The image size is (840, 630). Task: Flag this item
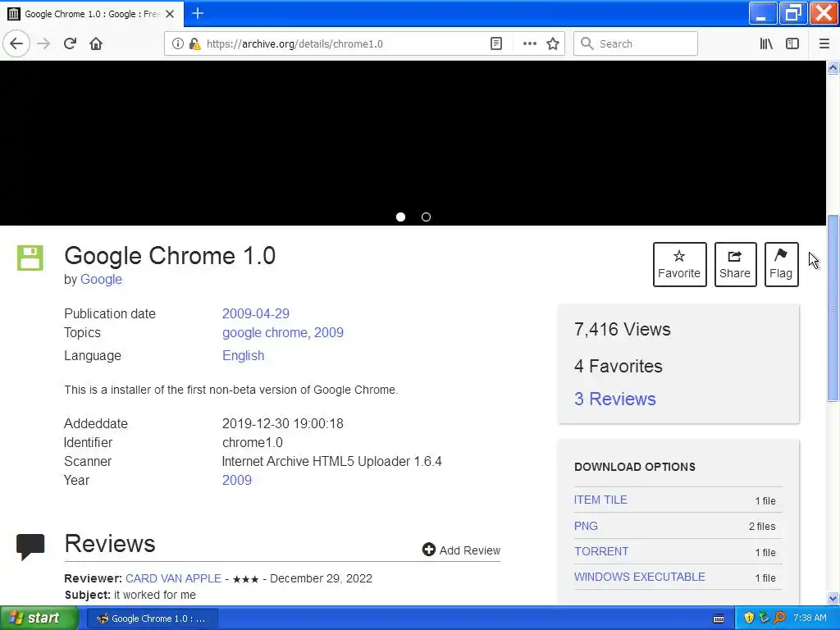coord(781,265)
